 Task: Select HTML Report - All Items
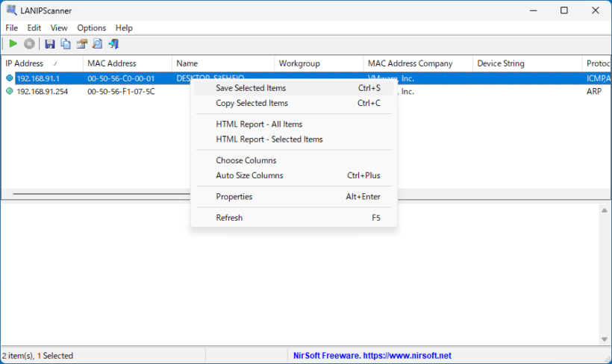click(294, 124)
